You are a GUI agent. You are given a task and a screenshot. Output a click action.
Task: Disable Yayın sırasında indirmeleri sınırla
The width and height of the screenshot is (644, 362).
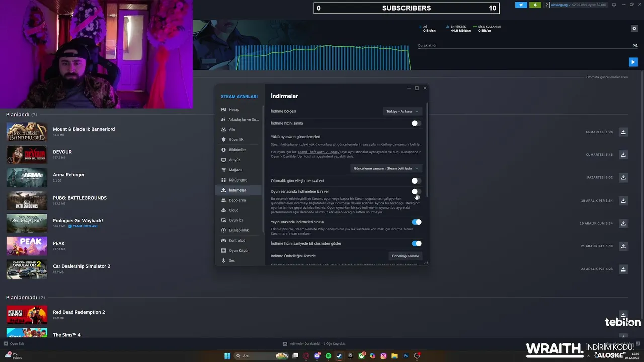(x=416, y=222)
